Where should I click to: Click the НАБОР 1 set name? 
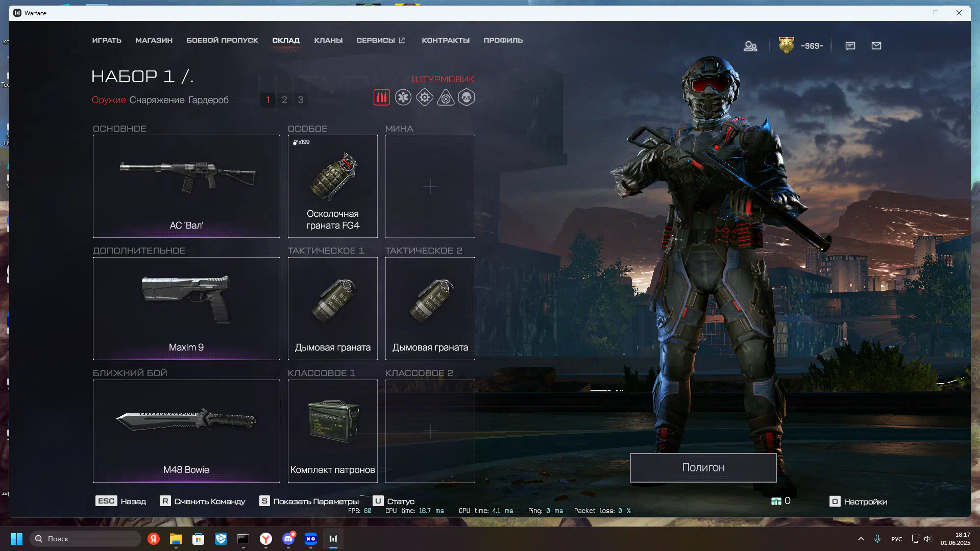(x=142, y=77)
